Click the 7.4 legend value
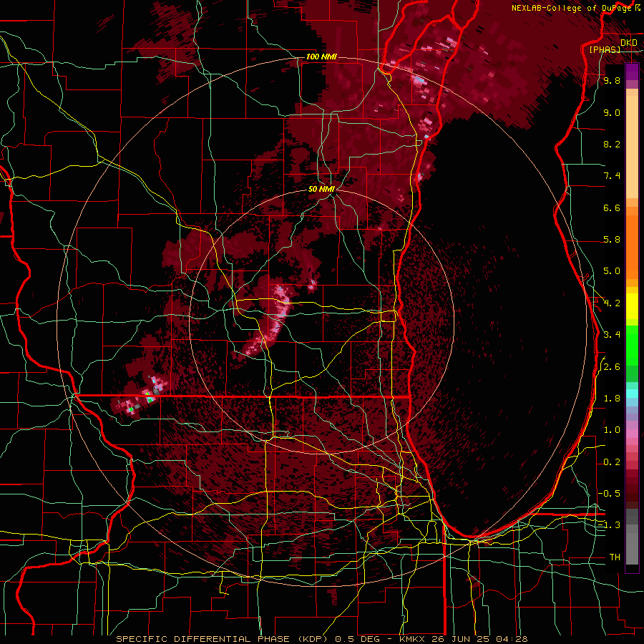Screen dimensions: 644x644 612,176
